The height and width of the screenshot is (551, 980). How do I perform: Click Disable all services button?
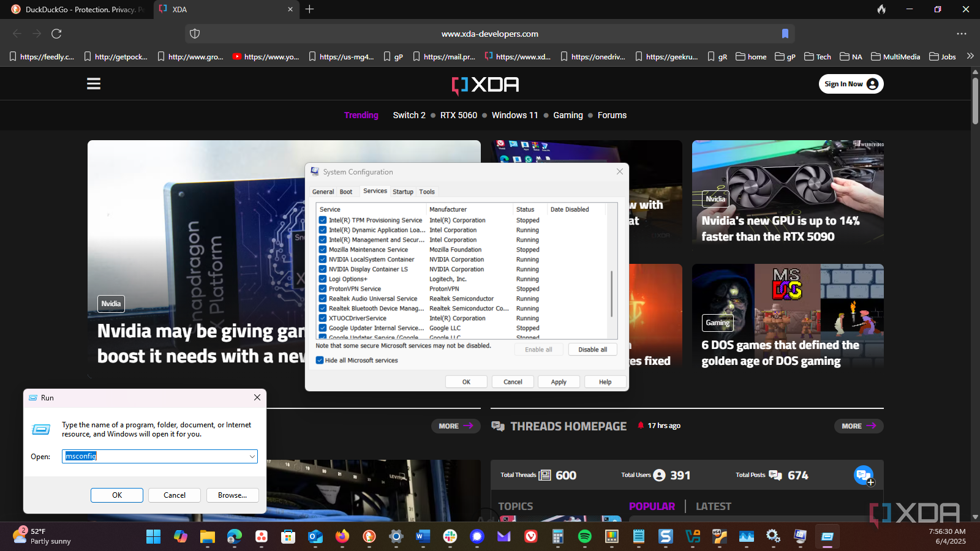[x=592, y=350]
